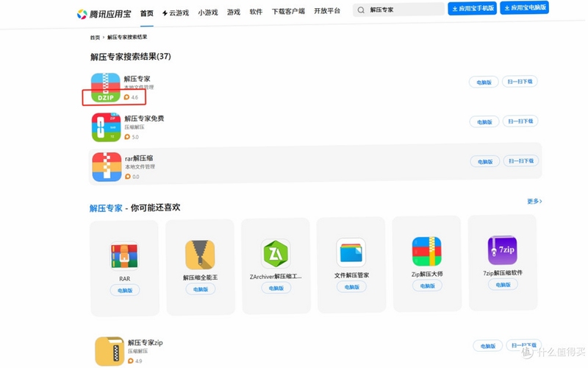Click 电脑版 under ZArchiver card
Screen dimensions: 588x368
click(x=276, y=288)
